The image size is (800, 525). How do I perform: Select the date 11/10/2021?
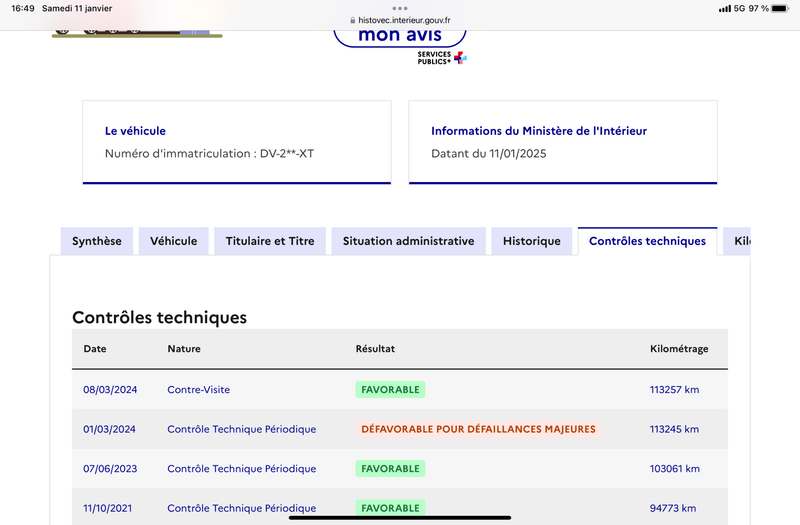pos(108,508)
